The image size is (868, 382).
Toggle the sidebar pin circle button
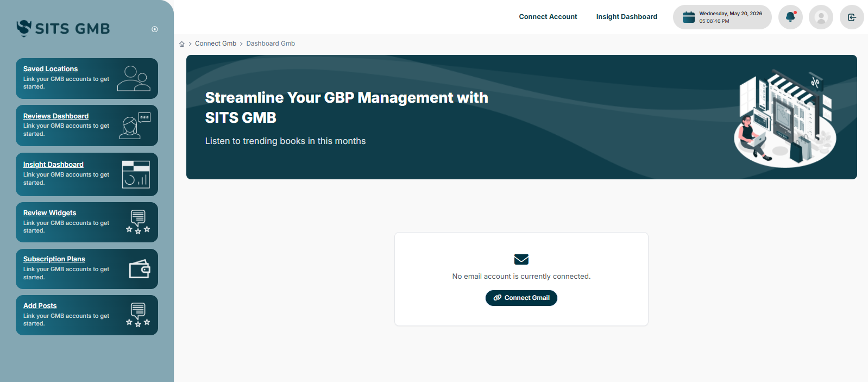155,29
